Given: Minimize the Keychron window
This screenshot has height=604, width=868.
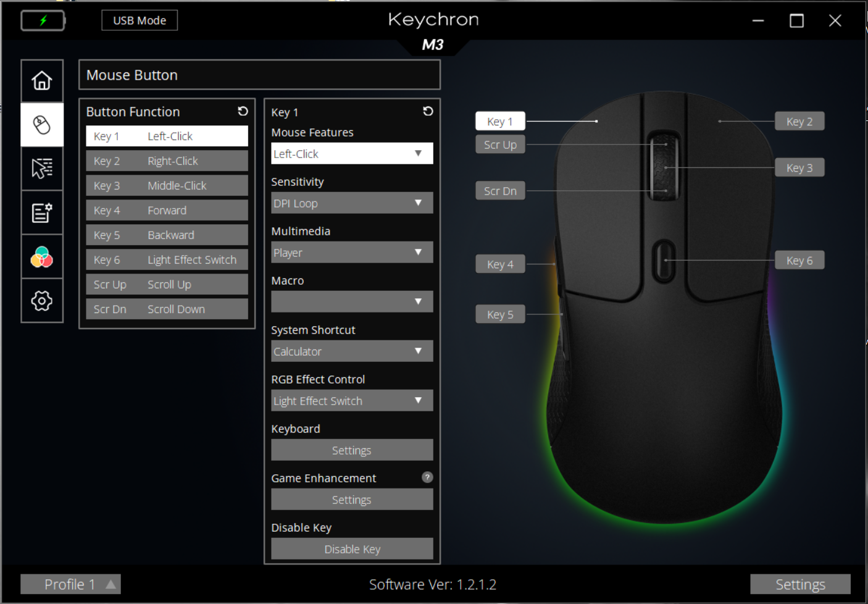Looking at the screenshot, I should point(758,21).
